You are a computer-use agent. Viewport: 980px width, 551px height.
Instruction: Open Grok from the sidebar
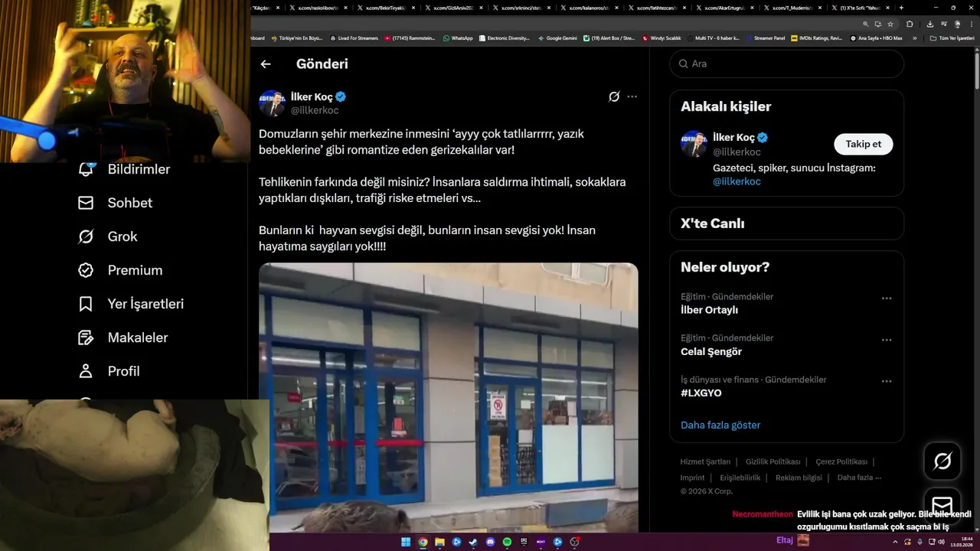108,236
